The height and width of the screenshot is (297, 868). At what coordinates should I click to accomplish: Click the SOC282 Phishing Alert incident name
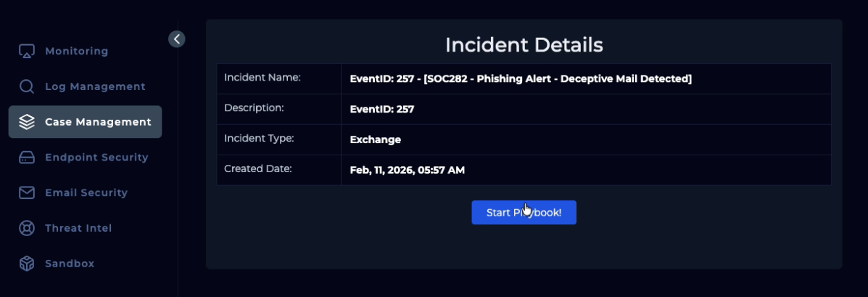[x=520, y=78]
